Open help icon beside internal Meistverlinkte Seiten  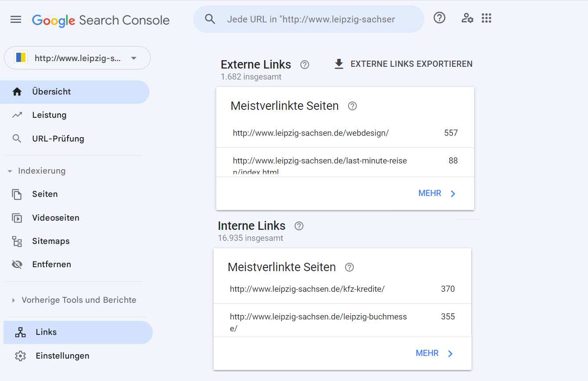click(x=349, y=267)
